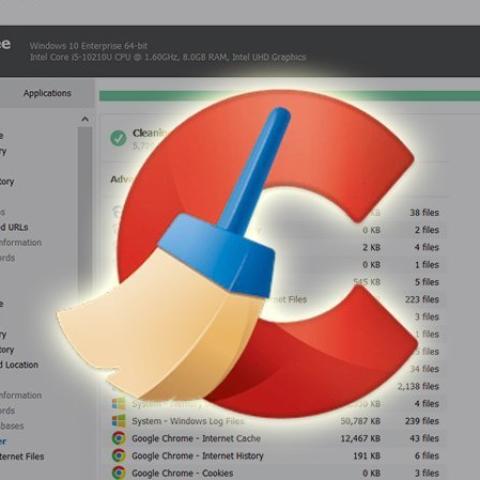Click the Google Chrome Internet History icon
This screenshot has height=480, width=480.
click(x=119, y=456)
